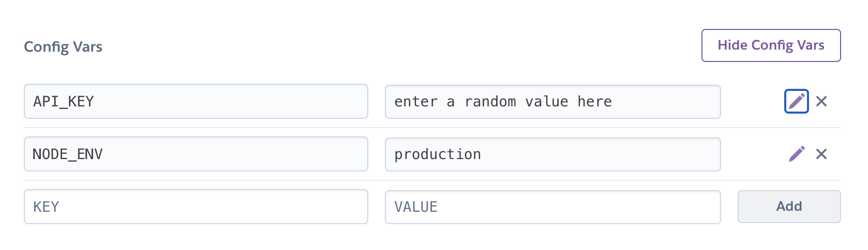Place cursor in new variable VALUE box

pos(552,207)
